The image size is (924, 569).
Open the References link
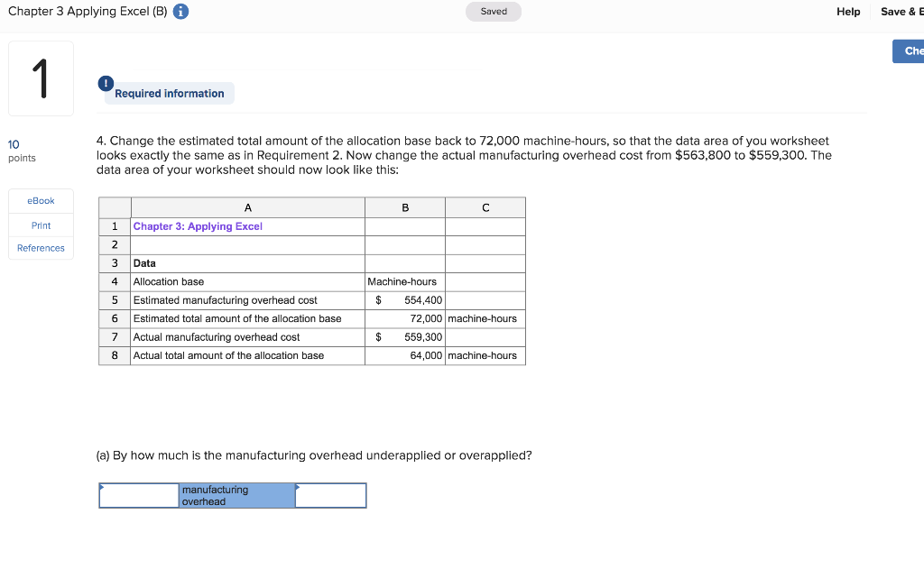[41, 248]
